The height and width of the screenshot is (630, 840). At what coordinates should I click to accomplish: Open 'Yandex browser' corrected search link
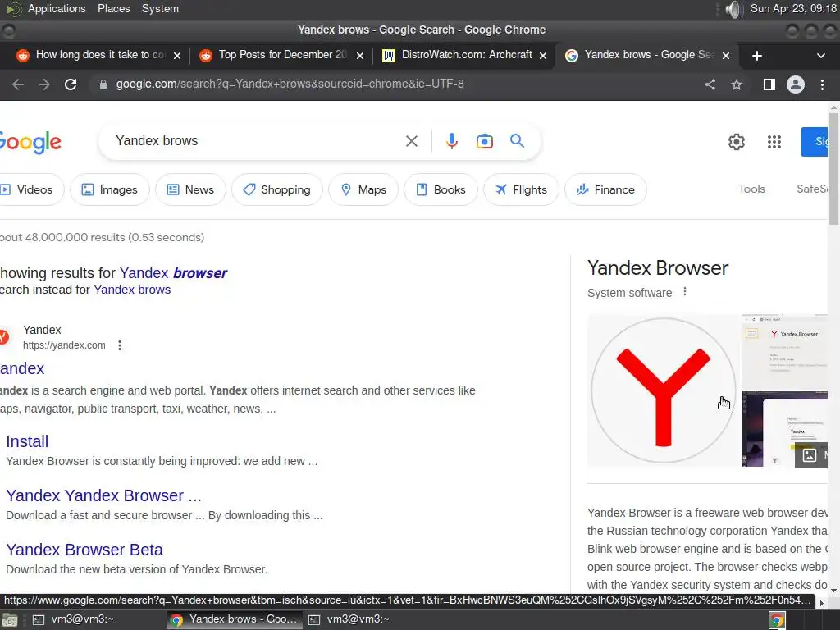(x=173, y=273)
